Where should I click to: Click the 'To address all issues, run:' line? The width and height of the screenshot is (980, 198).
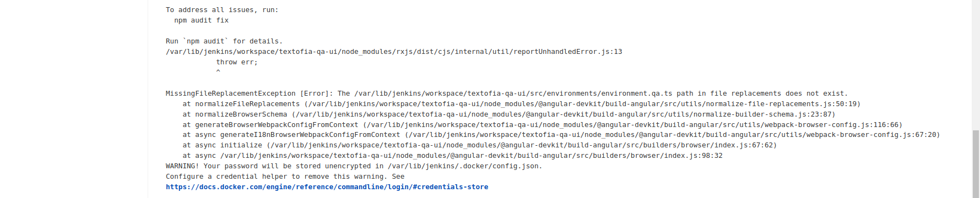click(222, 10)
